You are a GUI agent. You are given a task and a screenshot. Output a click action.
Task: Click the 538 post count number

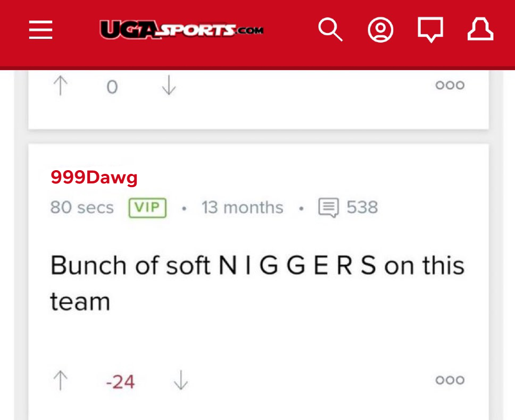pyautogui.click(x=362, y=207)
